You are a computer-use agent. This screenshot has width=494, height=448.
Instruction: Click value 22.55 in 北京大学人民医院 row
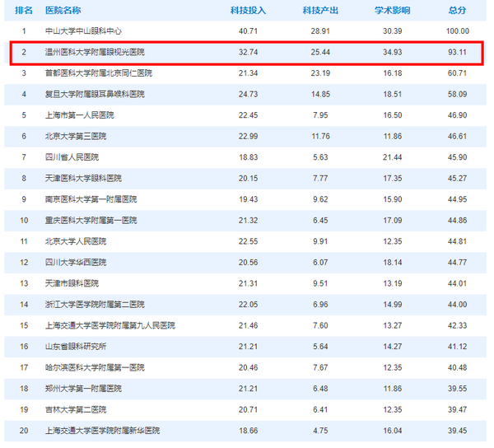pyautogui.click(x=249, y=241)
